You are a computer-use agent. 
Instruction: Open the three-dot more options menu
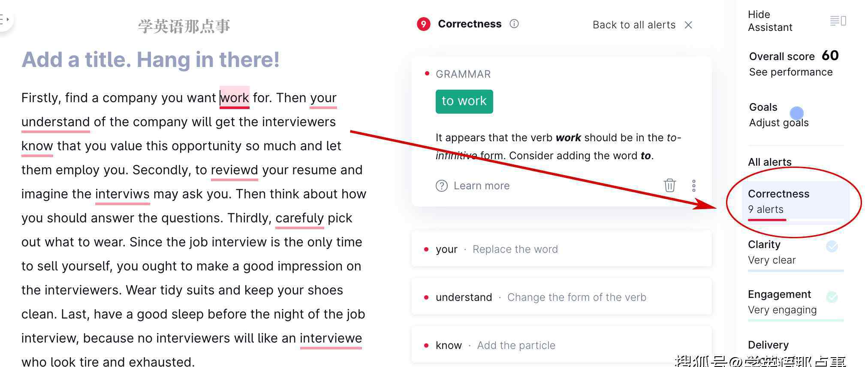(693, 185)
